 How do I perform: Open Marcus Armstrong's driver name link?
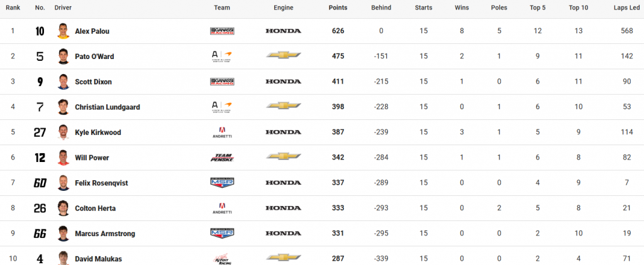pos(105,234)
